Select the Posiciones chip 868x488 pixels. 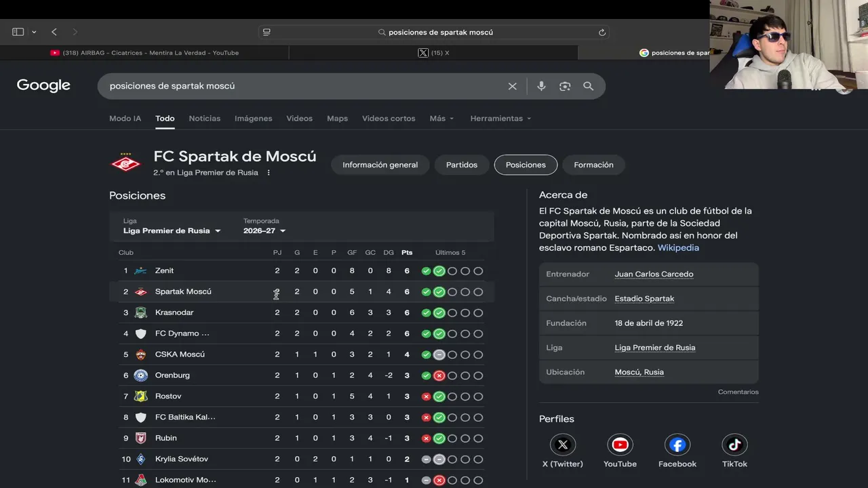526,165
